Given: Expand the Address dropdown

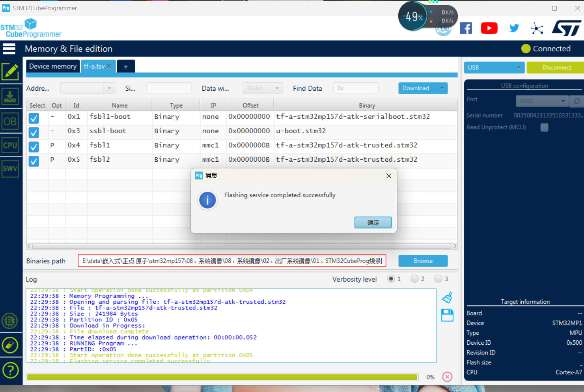Looking at the screenshot, I should point(109,88).
